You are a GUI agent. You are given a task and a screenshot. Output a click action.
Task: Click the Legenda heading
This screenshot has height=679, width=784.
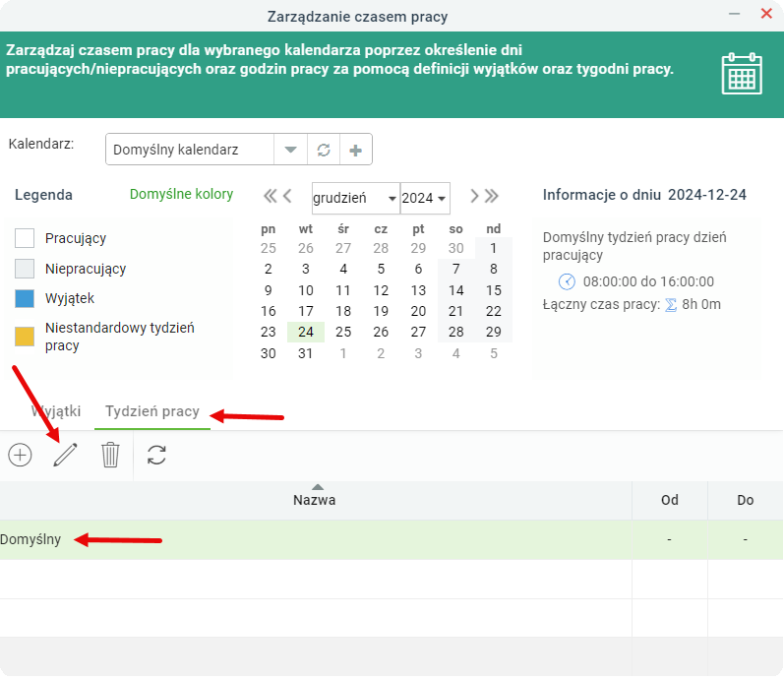[x=43, y=195]
